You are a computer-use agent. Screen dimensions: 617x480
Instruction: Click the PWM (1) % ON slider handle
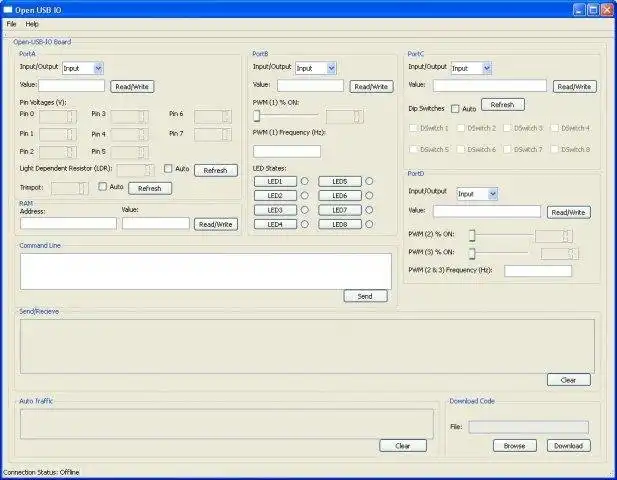coord(257,116)
